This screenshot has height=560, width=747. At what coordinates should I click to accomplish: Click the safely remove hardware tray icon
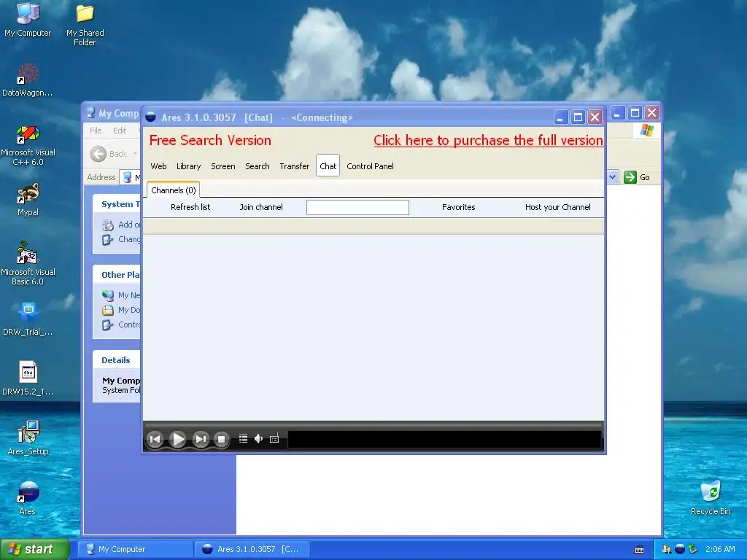(693, 549)
